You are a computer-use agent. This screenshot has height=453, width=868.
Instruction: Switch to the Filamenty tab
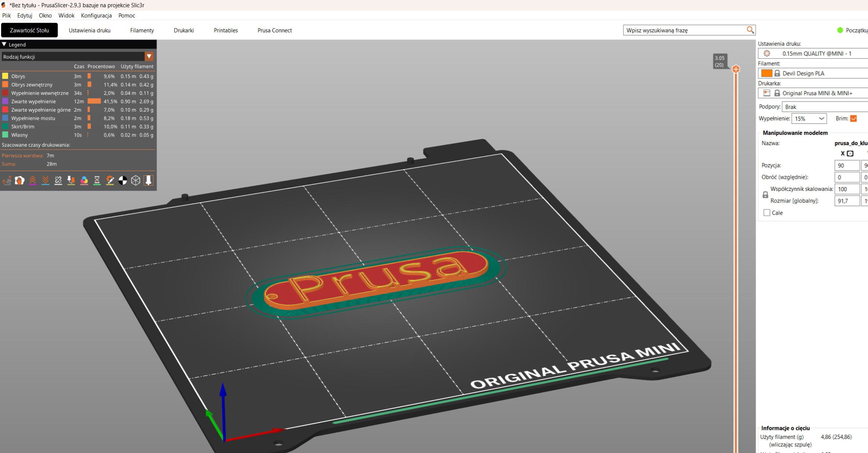[142, 30]
